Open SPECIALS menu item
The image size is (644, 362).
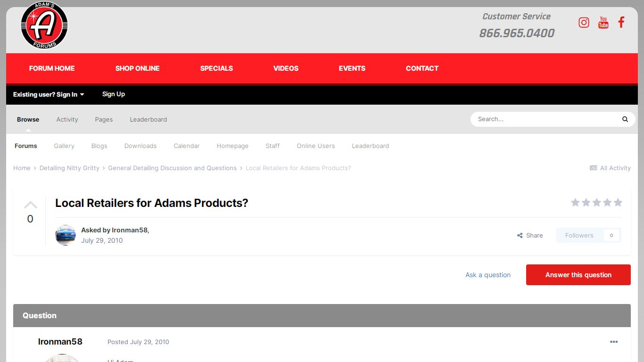(x=216, y=68)
